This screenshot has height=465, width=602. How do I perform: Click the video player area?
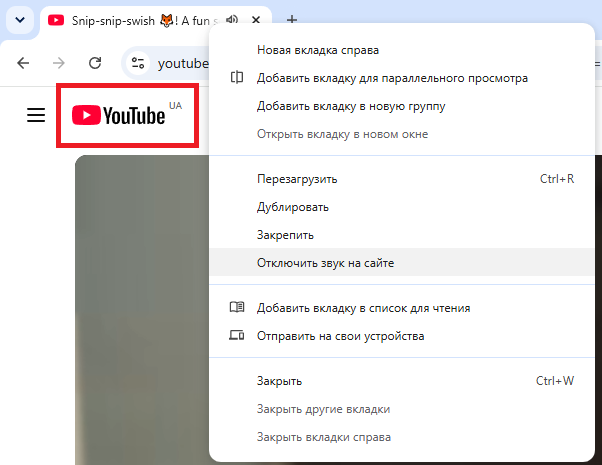[142, 309]
